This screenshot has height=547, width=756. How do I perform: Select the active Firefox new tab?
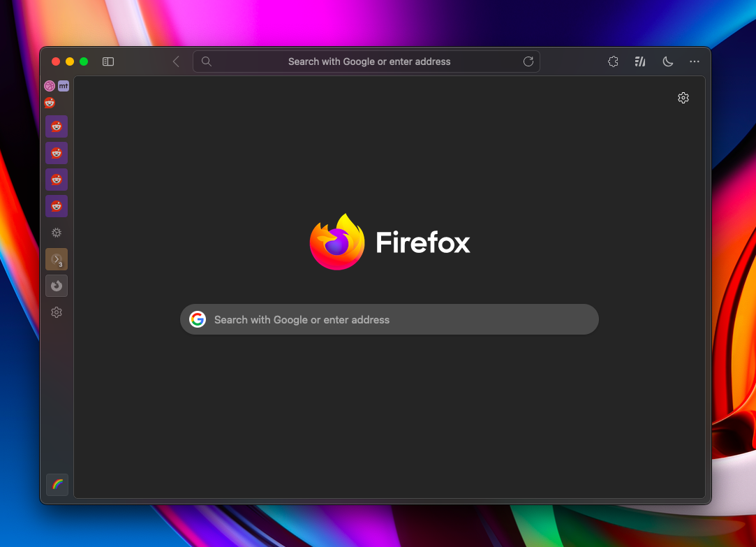[57, 286]
